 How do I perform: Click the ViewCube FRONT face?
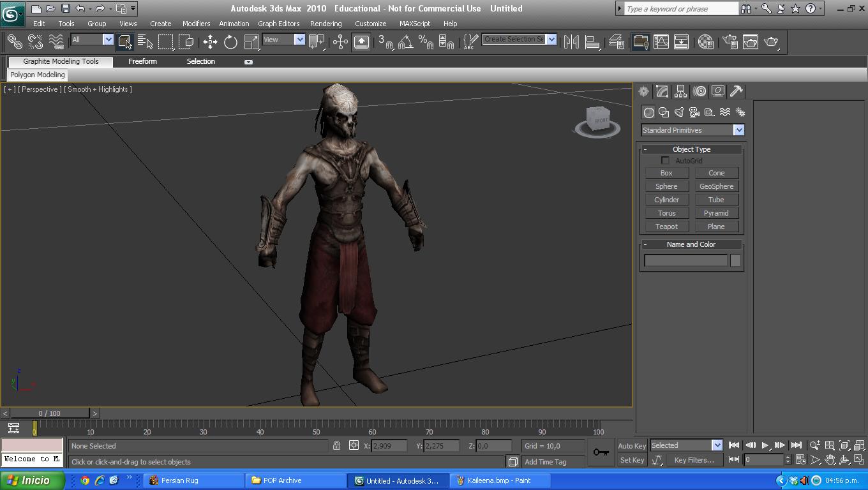[601, 120]
